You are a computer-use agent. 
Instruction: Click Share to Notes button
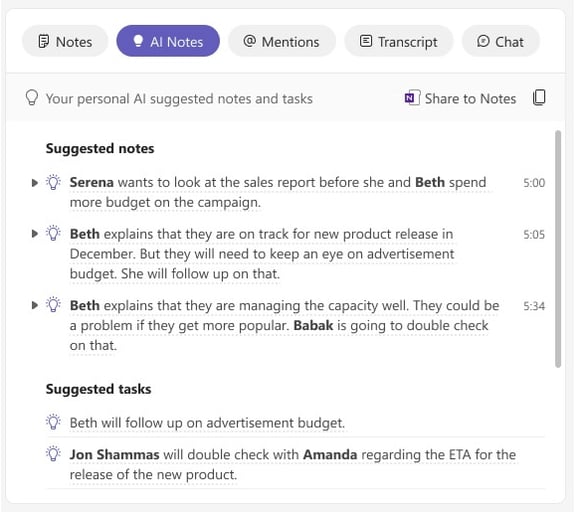[x=460, y=99]
